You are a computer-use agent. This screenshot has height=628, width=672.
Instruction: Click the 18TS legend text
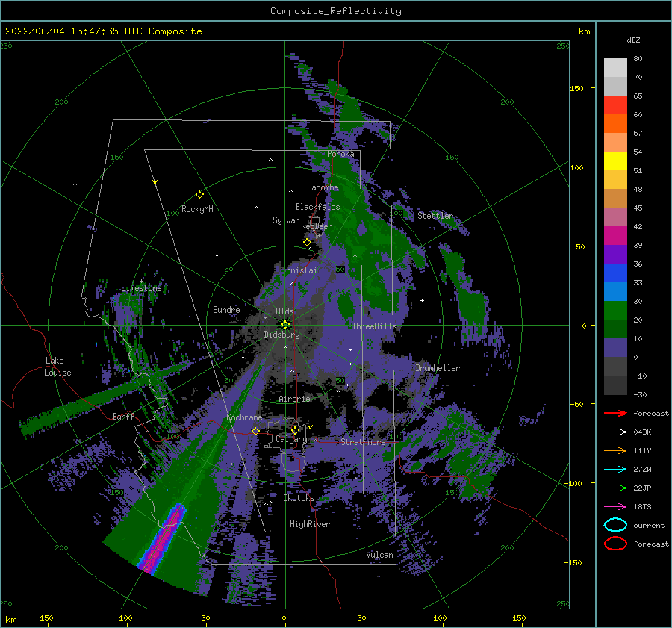(642, 507)
